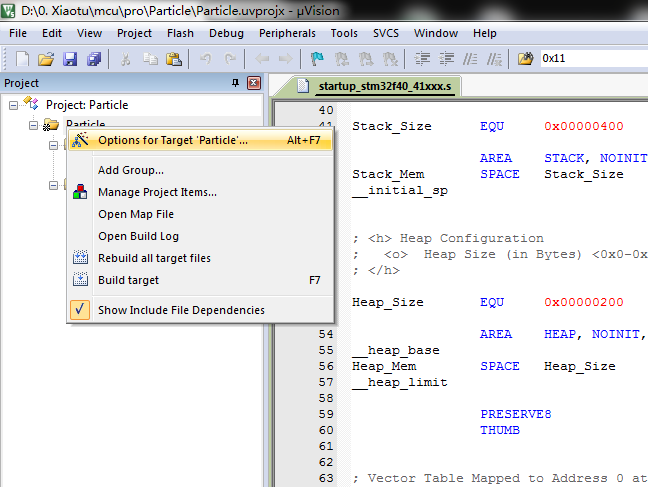The height and width of the screenshot is (487, 648).
Task: Choose Open Map File from context menu
Action: tap(136, 214)
